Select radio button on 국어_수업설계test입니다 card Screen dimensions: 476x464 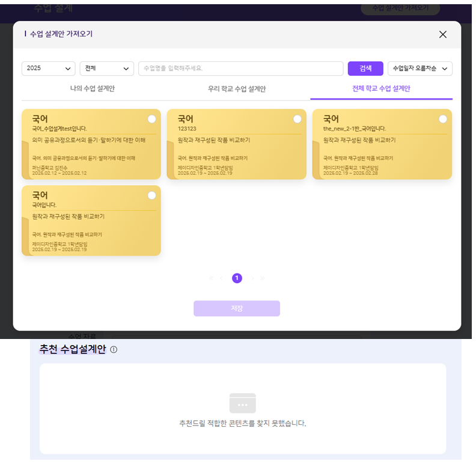click(151, 119)
